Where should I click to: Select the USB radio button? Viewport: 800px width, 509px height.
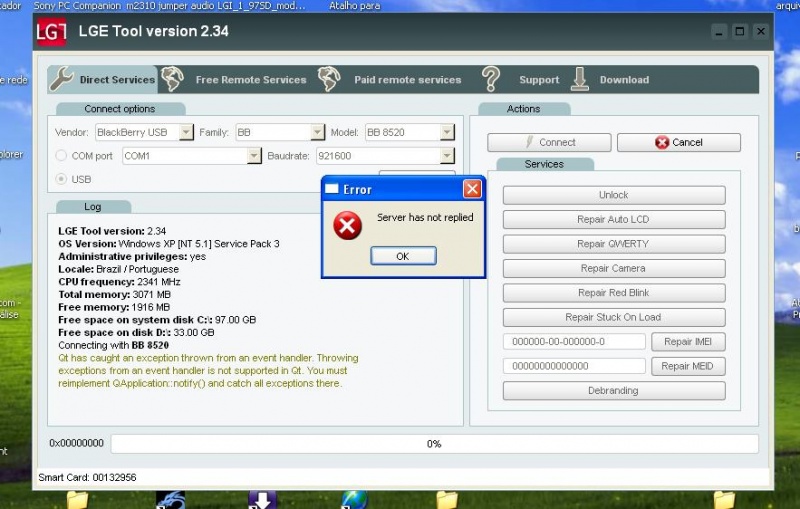(x=61, y=179)
